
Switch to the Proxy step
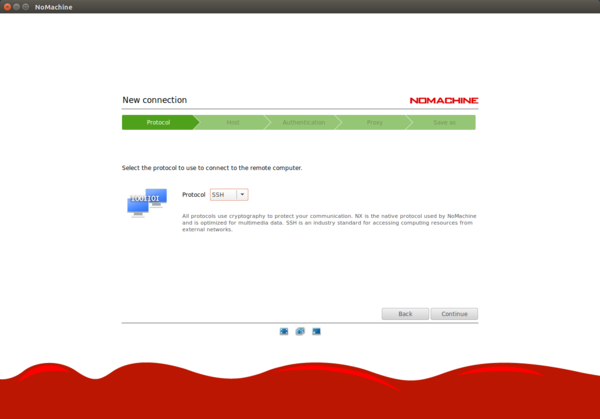click(x=374, y=122)
